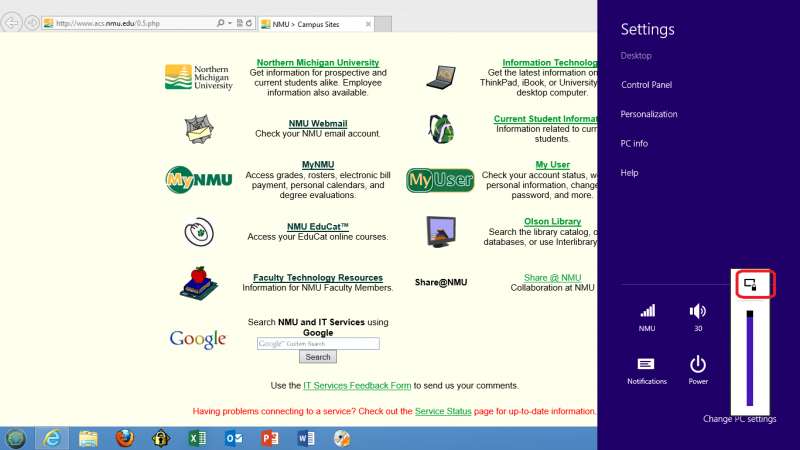Open a new blank tab
This screenshot has width=800, height=450.
click(383, 24)
